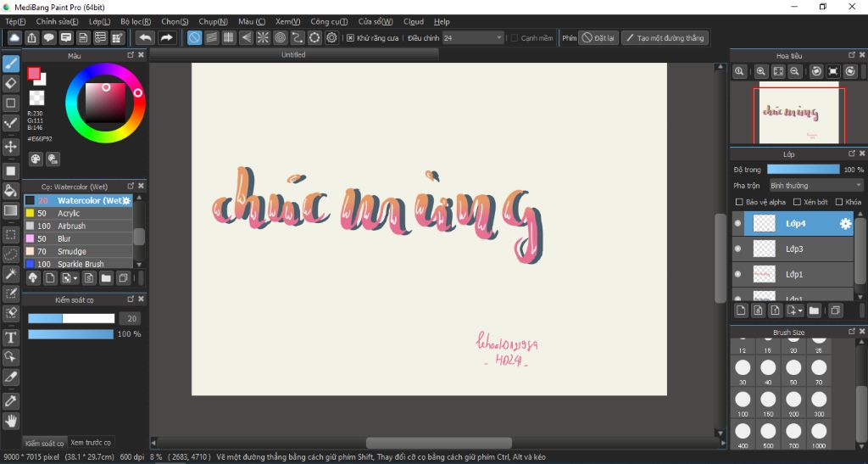The width and height of the screenshot is (868, 464).
Task: Enable Khóa checkbox
Action: click(x=839, y=202)
